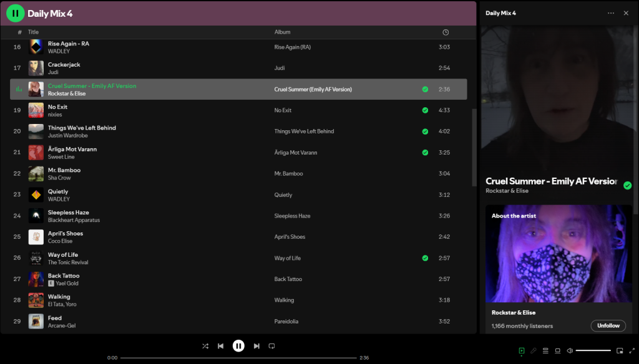Select track April's Shoes title

pyautogui.click(x=65, y=233)
